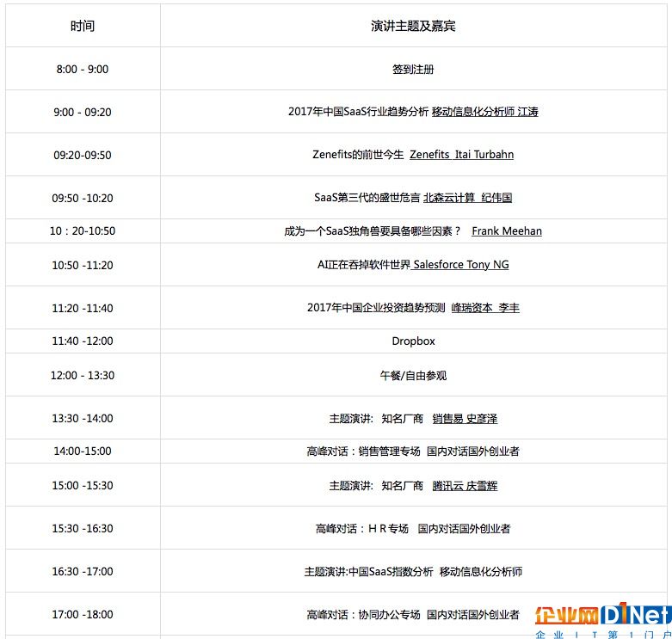672x639 pixels.
Task: Open the Frank Meehan link
Action: pyautogui.click(x=507, y=230)
